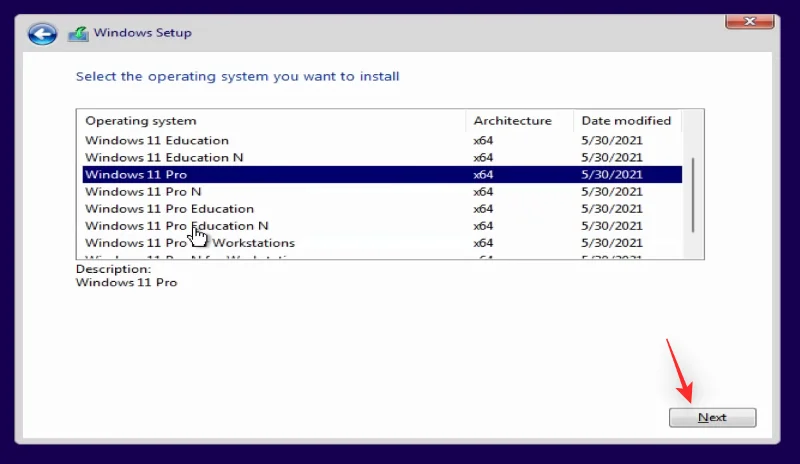800x464 pixels.
Task: Click 5/30/2021 date in Pro for Workstations row
Action: click(x=612, y=243)
